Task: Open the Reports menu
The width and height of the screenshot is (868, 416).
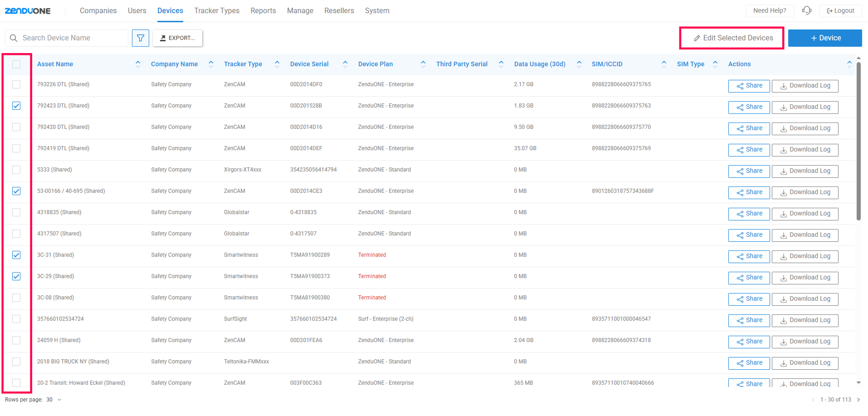Action: click(x=263, y=11)
